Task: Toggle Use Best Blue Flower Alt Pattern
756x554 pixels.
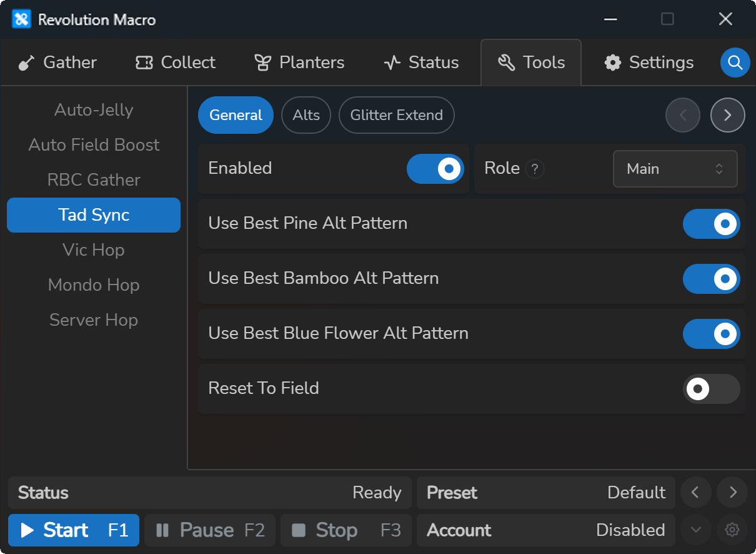Action: [x=712, y=334]
